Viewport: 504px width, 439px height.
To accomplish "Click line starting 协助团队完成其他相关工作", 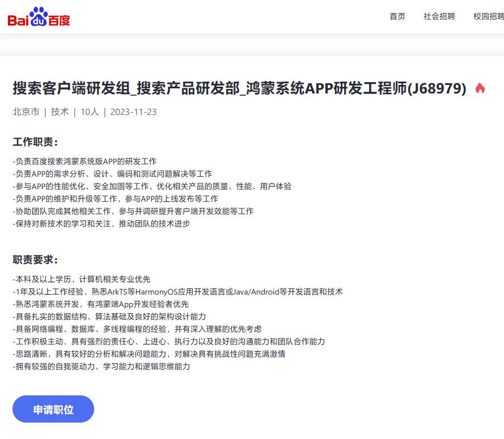I will 133,211.
